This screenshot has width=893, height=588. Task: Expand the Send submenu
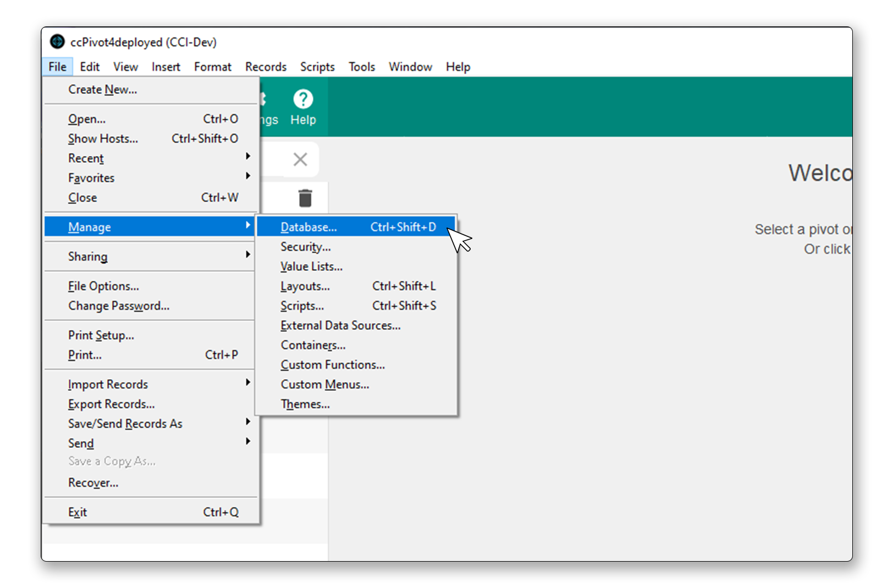point(151,443)
